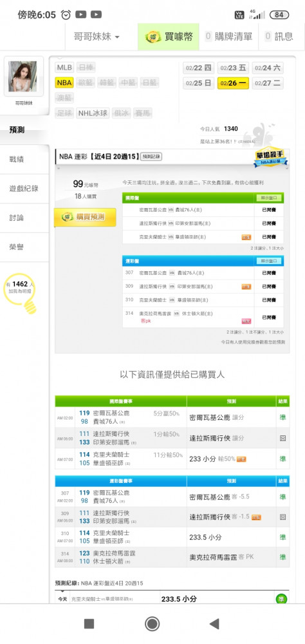Screen dimensions: 305x644
Task: Choose date 02/23 五
Action: (x=233, y=68)
